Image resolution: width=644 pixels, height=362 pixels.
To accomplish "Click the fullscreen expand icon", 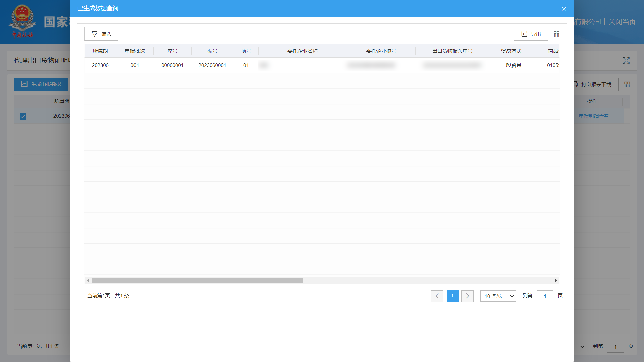I will (x=626, y=61).
